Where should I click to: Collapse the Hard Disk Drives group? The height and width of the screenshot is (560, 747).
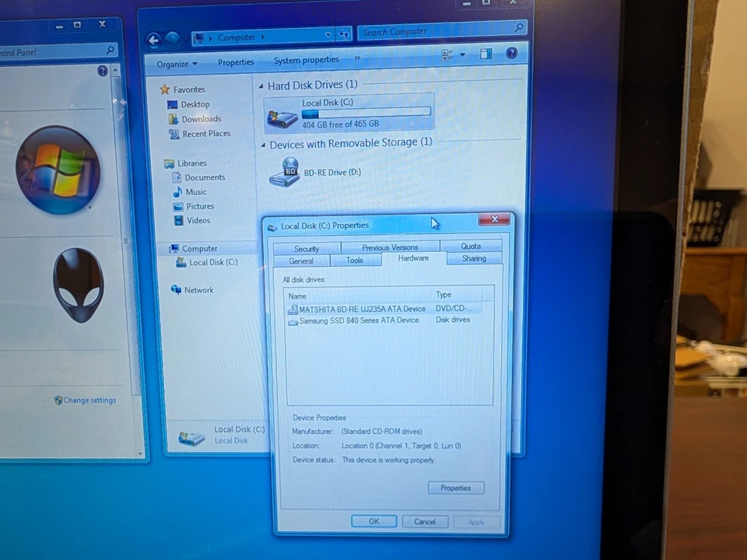261,86
